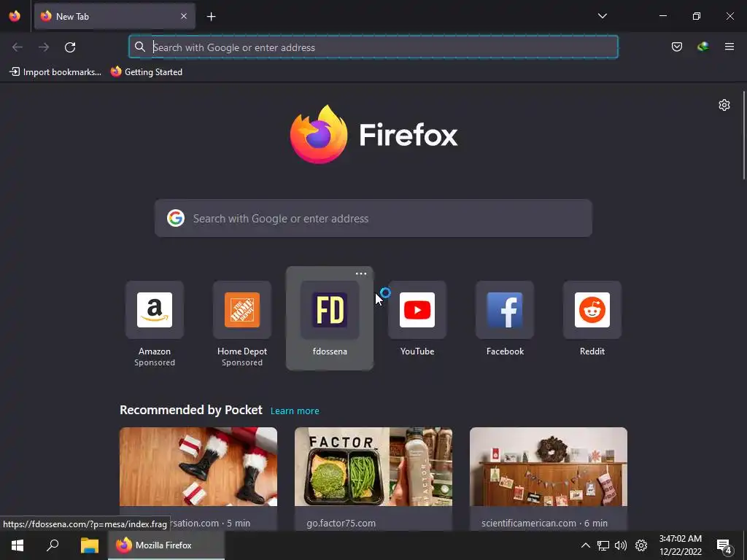The width and height of the screenshot is (747, 560).
Task: Open the Christmas mantel Pocket article thumbnail
Action: [x=549, y=467]
